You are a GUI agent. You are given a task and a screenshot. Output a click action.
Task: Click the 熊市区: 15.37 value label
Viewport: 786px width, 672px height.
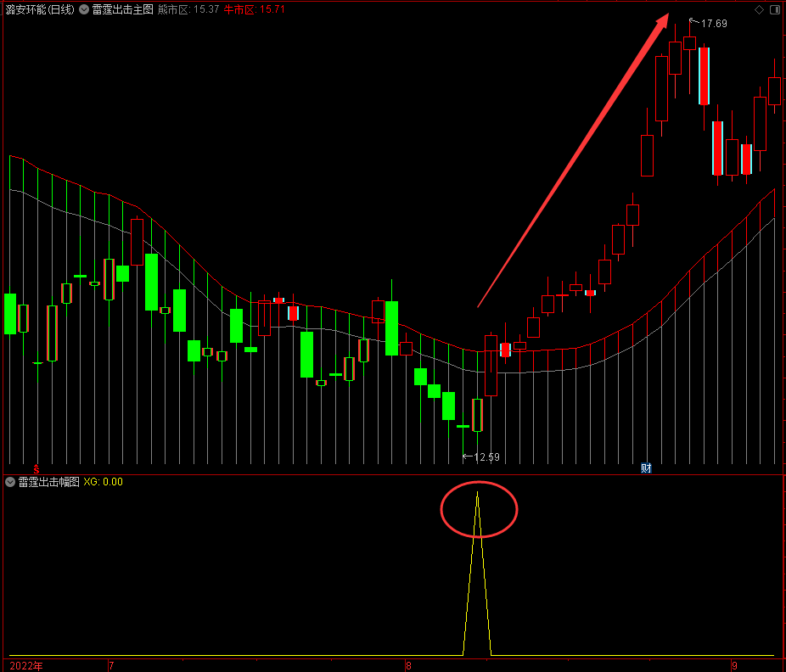pyautogui.click(x=188, y=9)
